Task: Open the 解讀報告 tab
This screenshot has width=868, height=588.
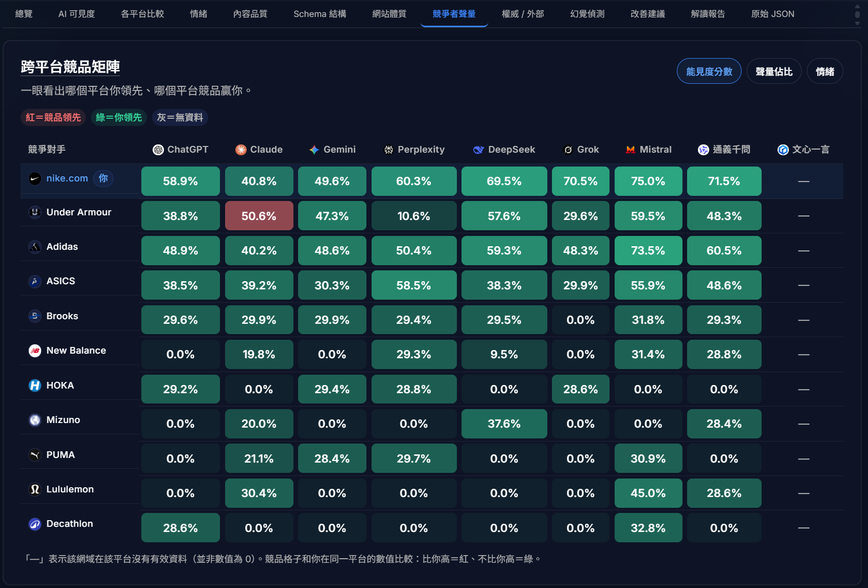Action: click(x=708, y=14)
